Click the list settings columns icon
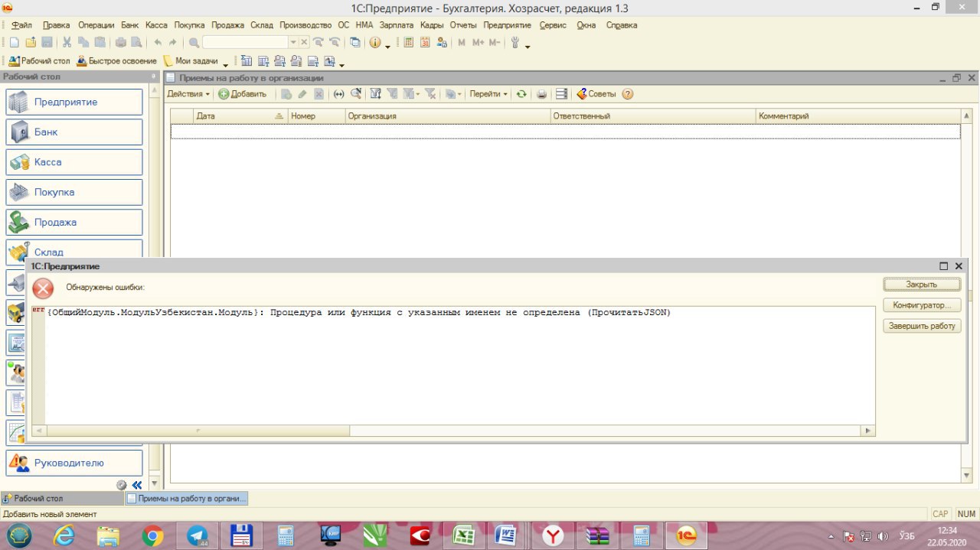 tap(561, 94)
